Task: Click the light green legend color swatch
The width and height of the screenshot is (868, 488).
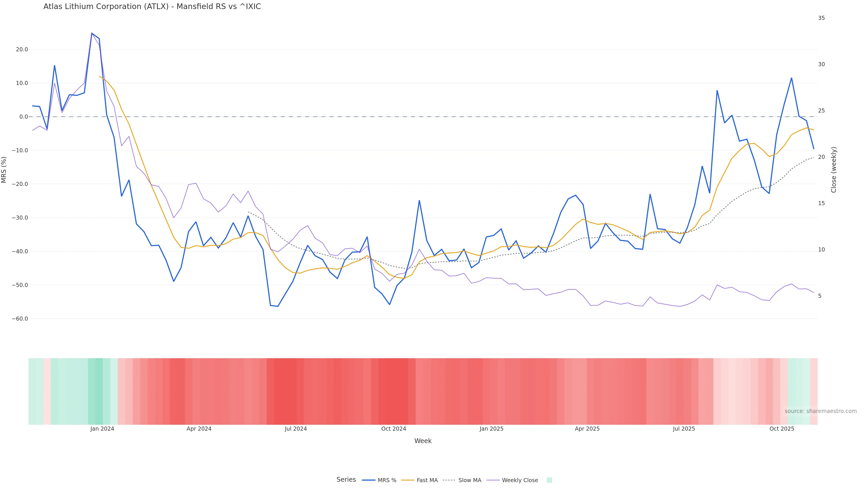Action: 549,480
